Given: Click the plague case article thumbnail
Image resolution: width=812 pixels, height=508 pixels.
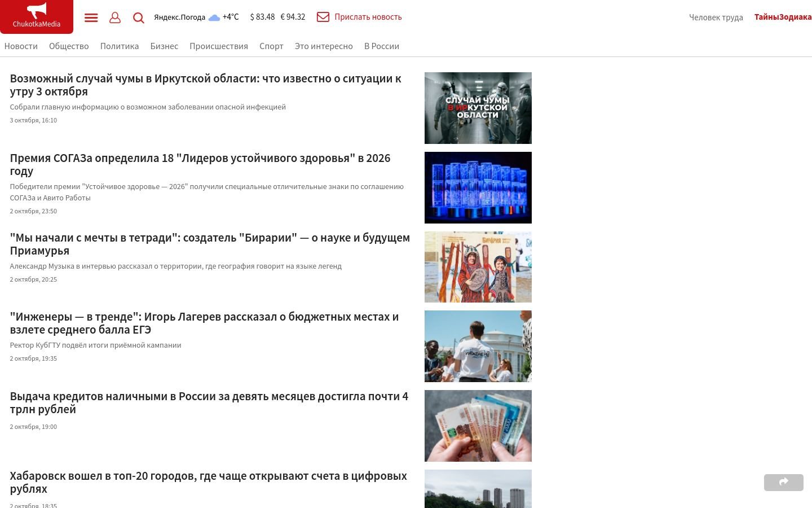Looking at the screenshot, I should coord(478,108).
